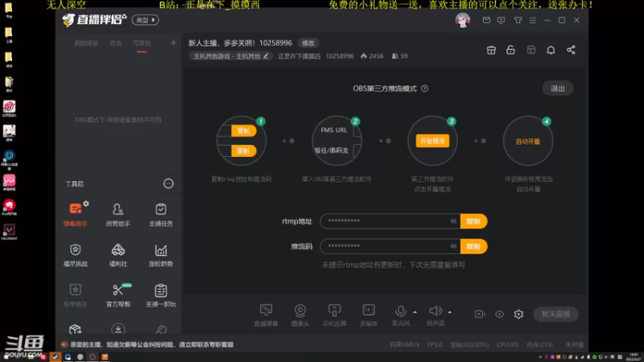The image size is (644, 362).
Task: Open the 房管助手 tool
Action: click(x=118, y=214)
